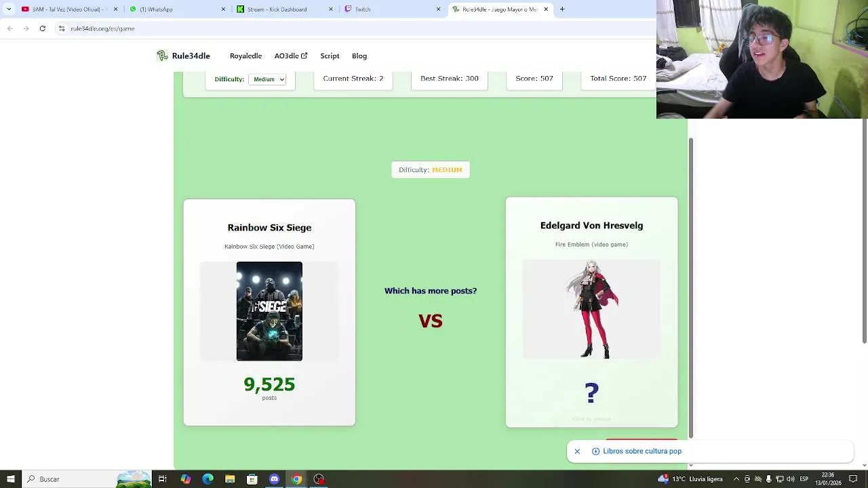Switch to the WhatsApp tab
This screenshot has width=868, height=488.
pyautogui.click(x=176, y=9)
